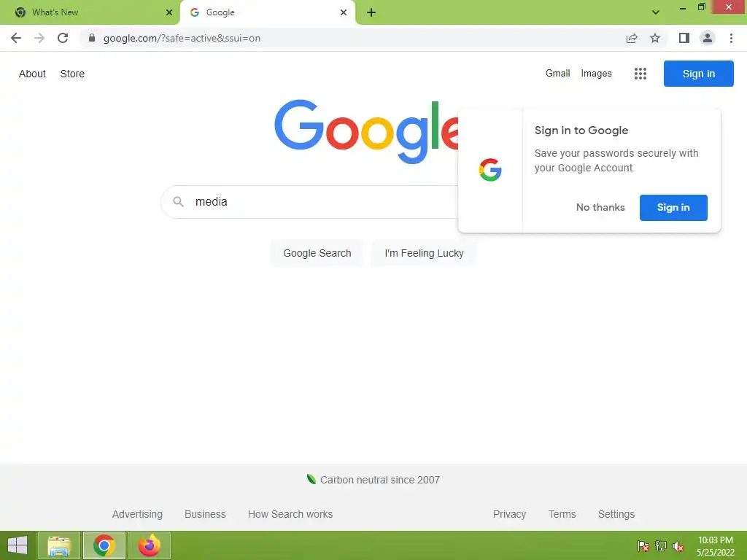Viewport: 747px width, 560px height.
Task: Open the Windows Start button
Action: click(18, 545)
